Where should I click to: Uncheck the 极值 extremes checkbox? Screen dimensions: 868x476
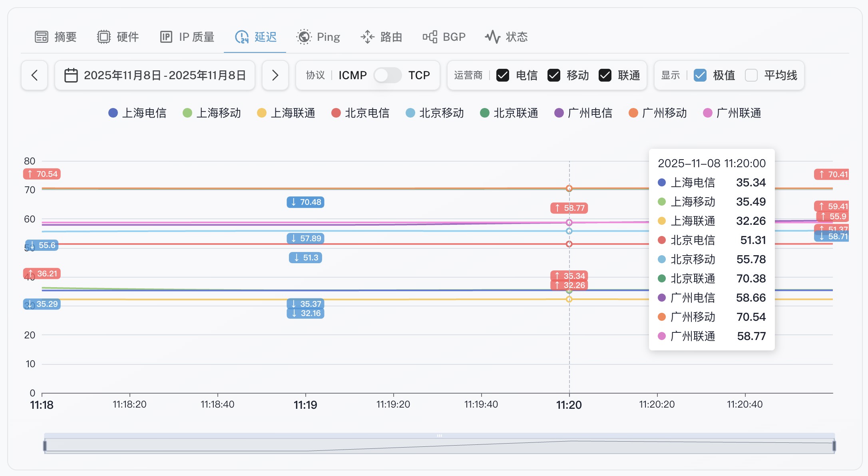(x=700, y=75)
